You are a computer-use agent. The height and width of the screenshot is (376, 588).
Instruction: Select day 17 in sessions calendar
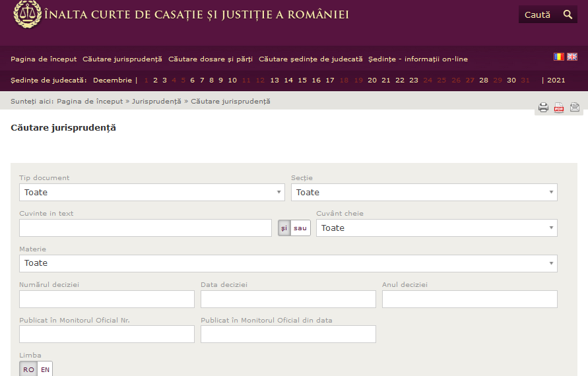coord(330,80)
